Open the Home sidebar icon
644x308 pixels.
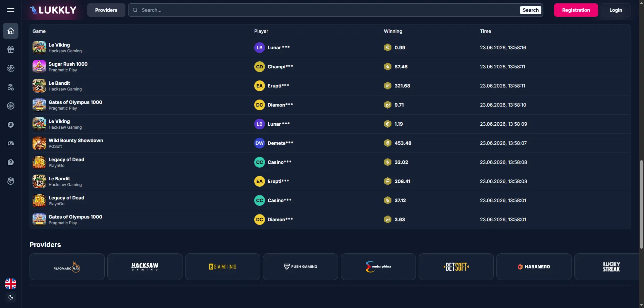(x=11, y=31)
